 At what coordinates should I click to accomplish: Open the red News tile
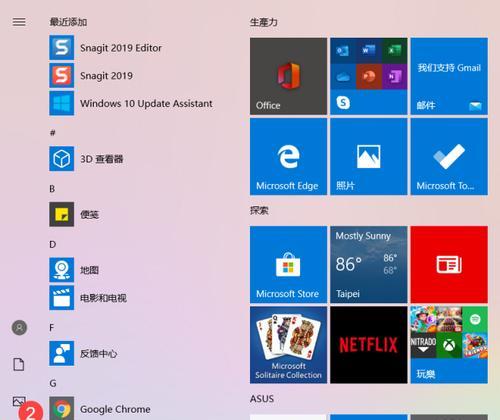449,265
